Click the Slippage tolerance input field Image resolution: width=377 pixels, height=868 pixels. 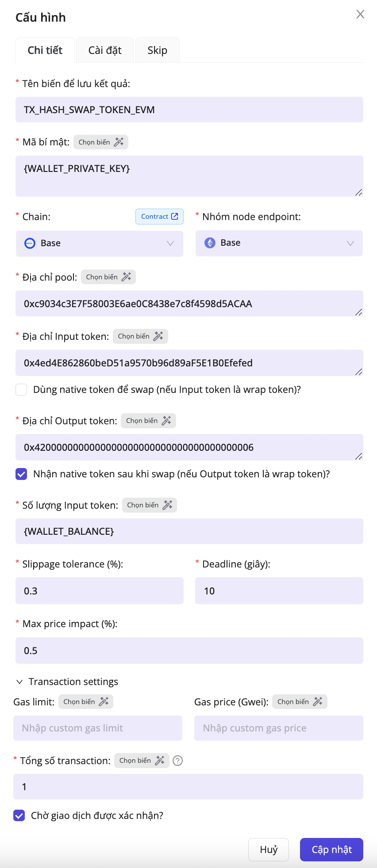pyautogui.click(x=100, y=591)
